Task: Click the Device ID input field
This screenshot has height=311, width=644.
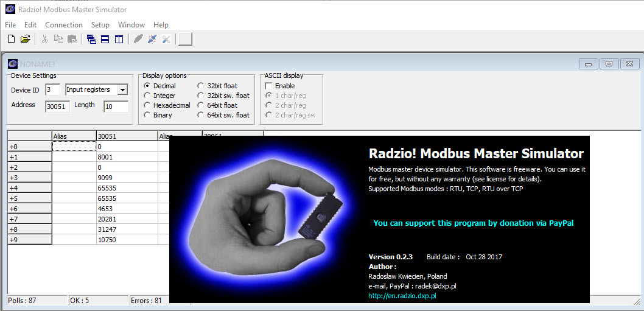Action: coord(52,89)
